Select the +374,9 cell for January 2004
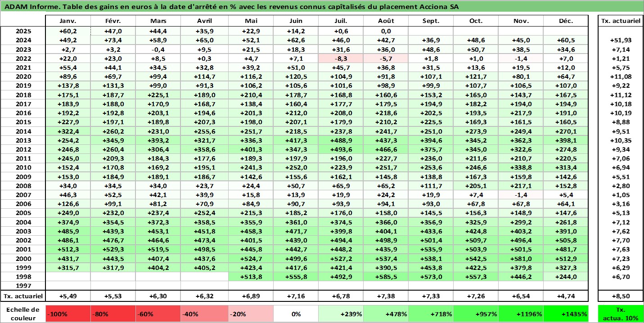644x323 pixels. [68, 222]
